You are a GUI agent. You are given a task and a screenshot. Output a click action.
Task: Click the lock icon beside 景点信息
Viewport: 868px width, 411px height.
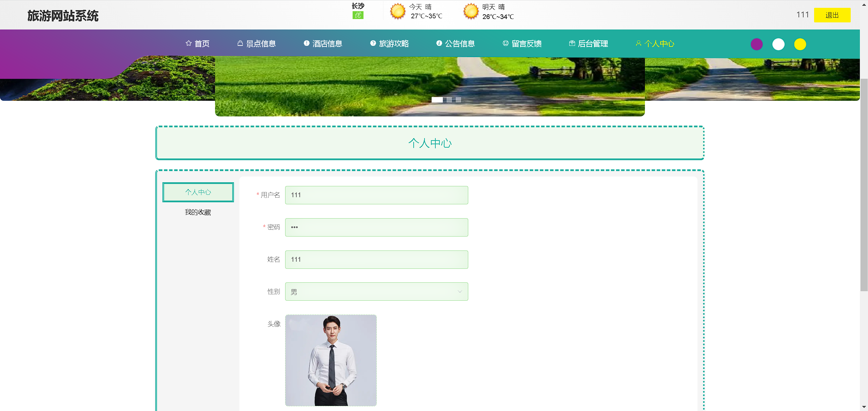(x=240, y=43)
